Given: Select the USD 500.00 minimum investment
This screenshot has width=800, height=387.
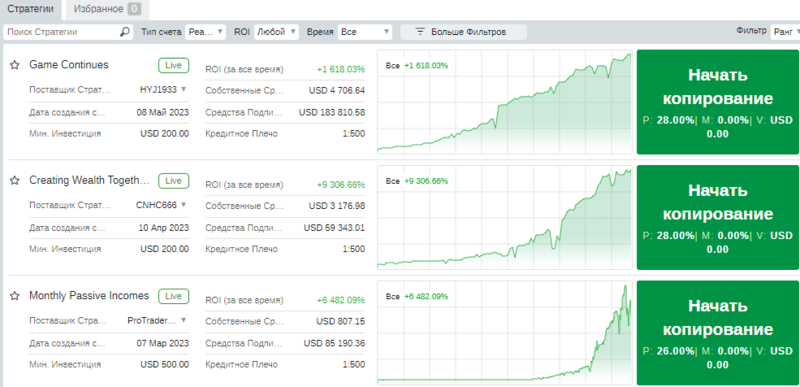Looking at the screenshot, I should (x=164, y=365).
